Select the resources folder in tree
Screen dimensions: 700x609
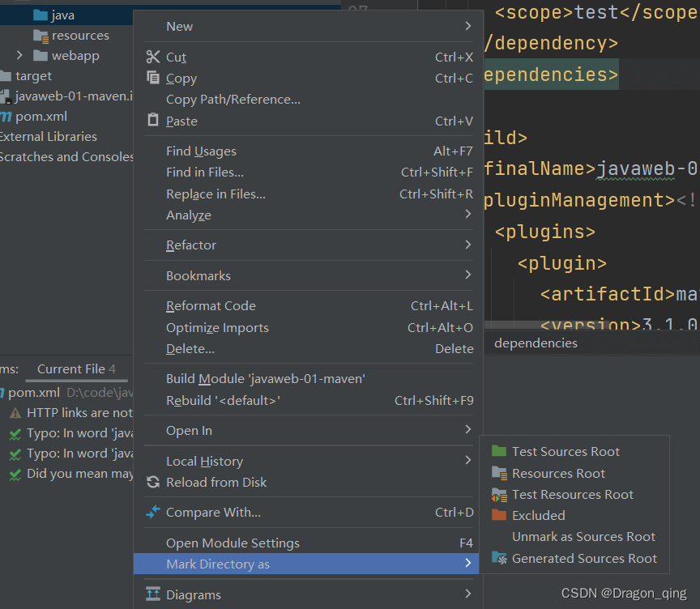[79, 36]
